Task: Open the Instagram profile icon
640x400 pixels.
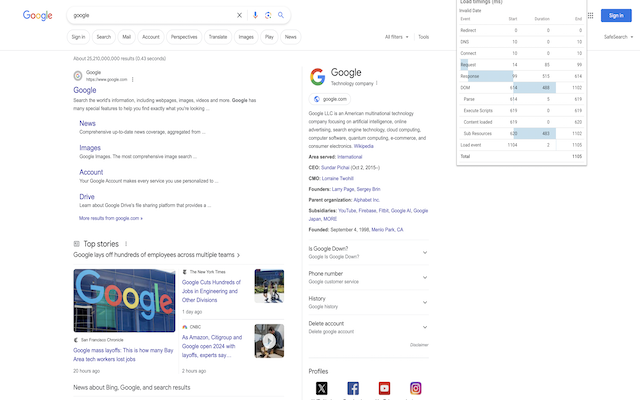Action: point(416,388)
